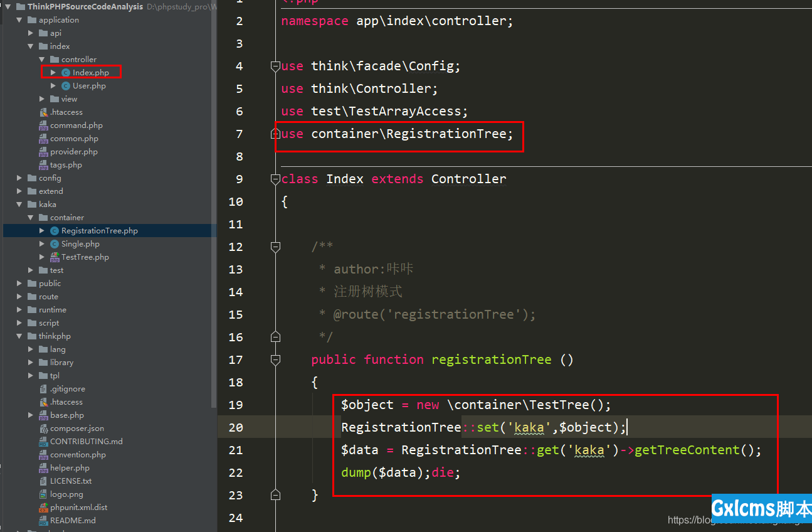
Task: Open LICENSE.txt file
Action: [71, 481]
